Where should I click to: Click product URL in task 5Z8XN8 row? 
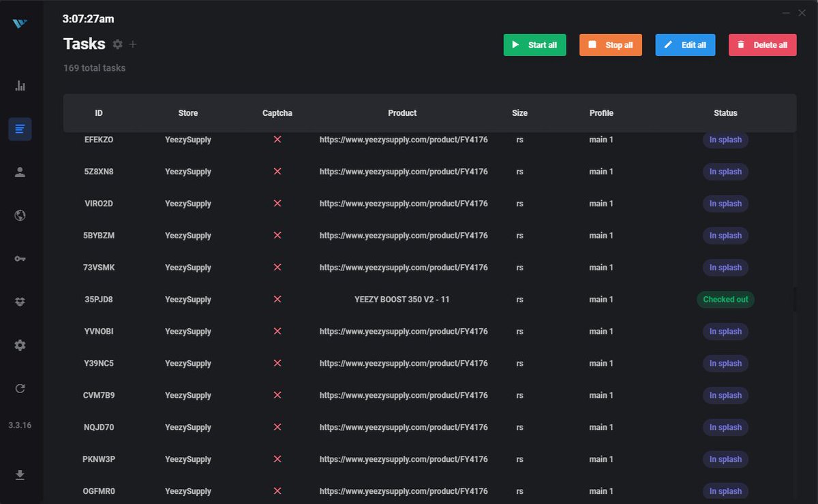click(x=404, y=172)
